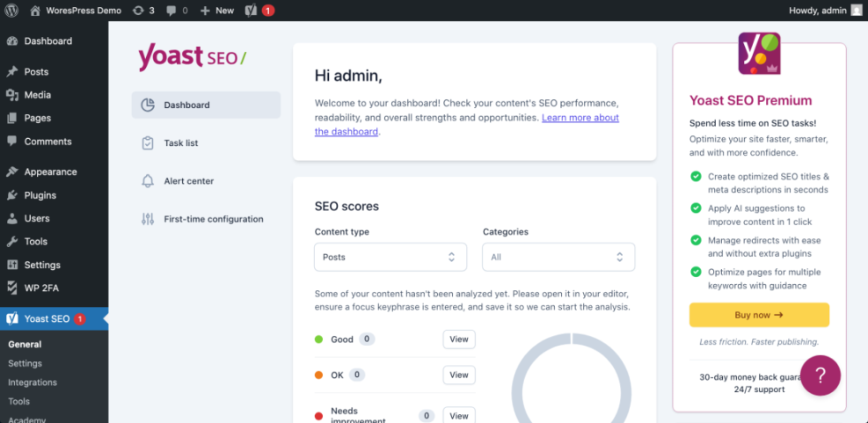Click the 'Hi admin,' greeting
Screen dimensions: 868x423
tap(348, 76)
